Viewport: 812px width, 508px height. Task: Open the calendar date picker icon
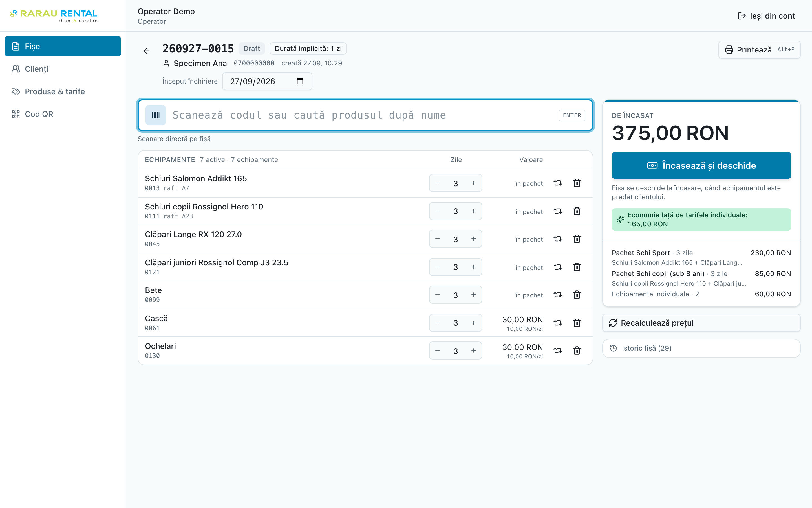tap(300, 81)
